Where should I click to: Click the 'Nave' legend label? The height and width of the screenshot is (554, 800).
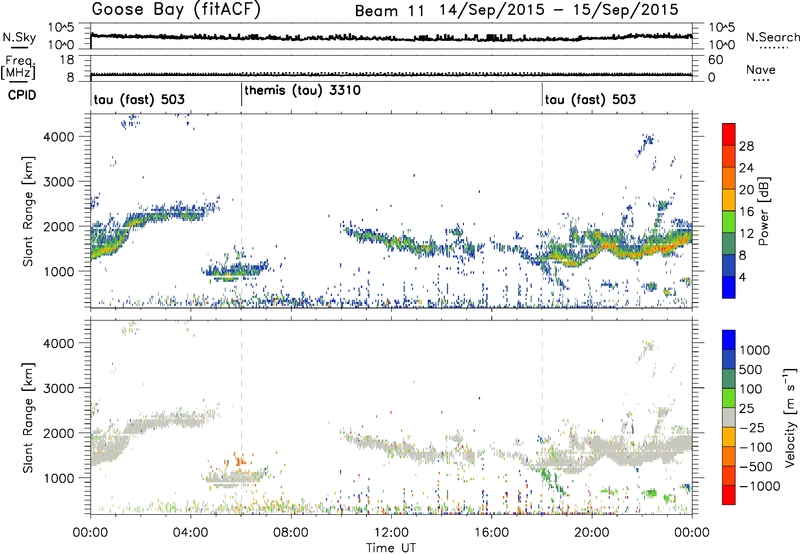tap(760, 69)
